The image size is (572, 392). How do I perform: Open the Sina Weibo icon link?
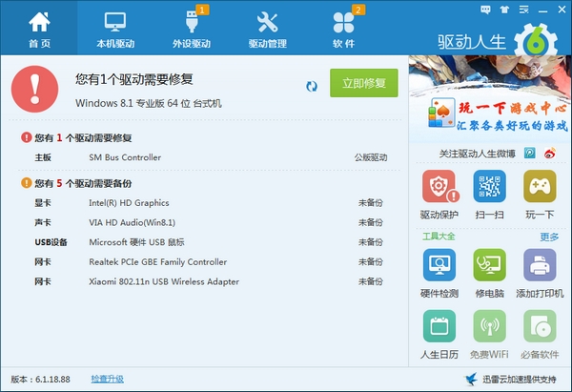point(548,153)
